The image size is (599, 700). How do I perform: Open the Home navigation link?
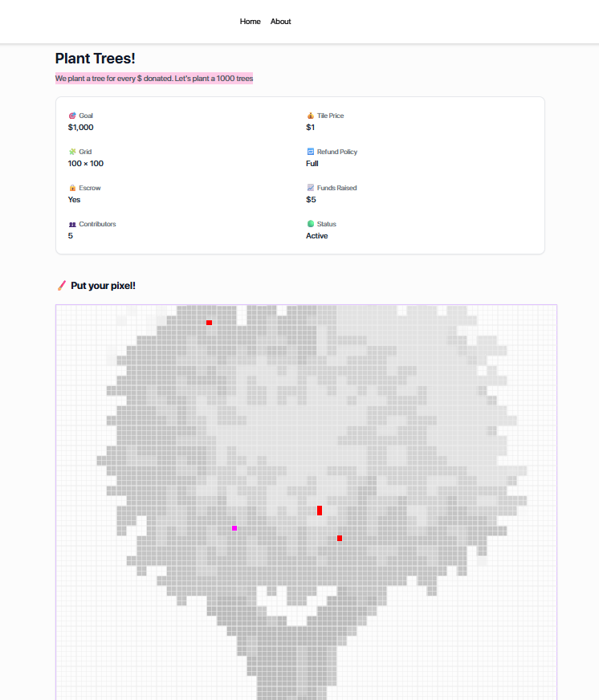[x=250, y=22]
